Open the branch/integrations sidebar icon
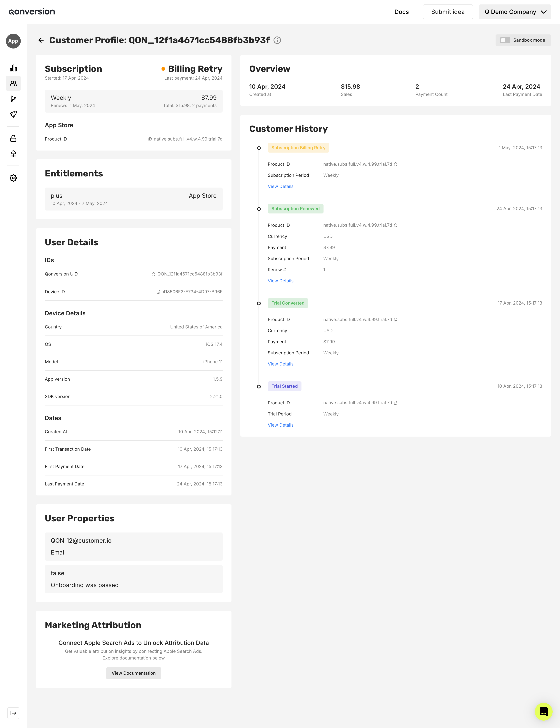560x728 pixels. tap(13, 99)
